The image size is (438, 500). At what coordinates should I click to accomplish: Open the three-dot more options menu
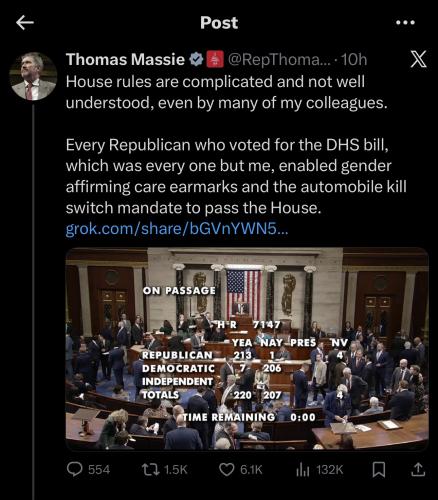click(406, 23)
